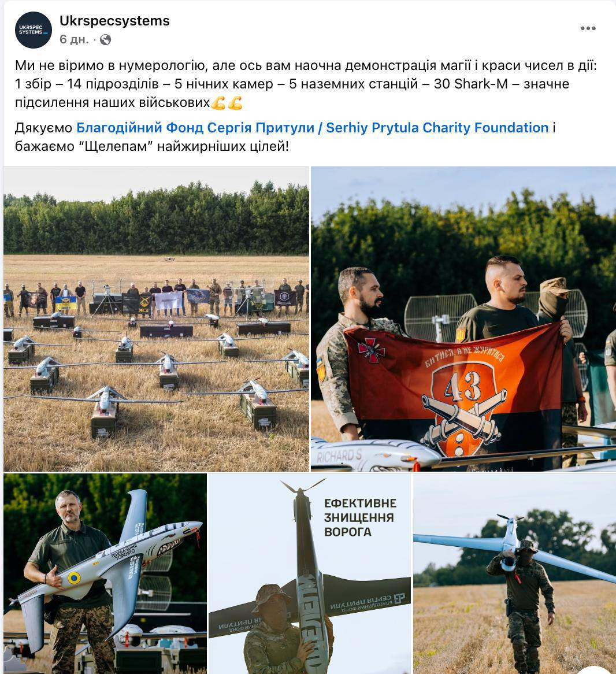This screenshot has width=616, height=674.
Task: Click the Cyrillic part Благодійний Фонд Сергія Притули
Action: coord(195,128)
